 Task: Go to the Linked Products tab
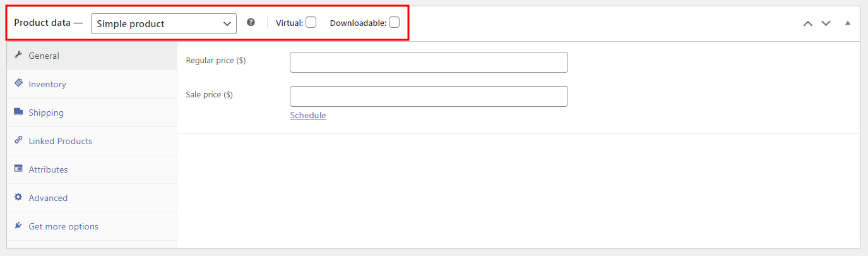60,141
